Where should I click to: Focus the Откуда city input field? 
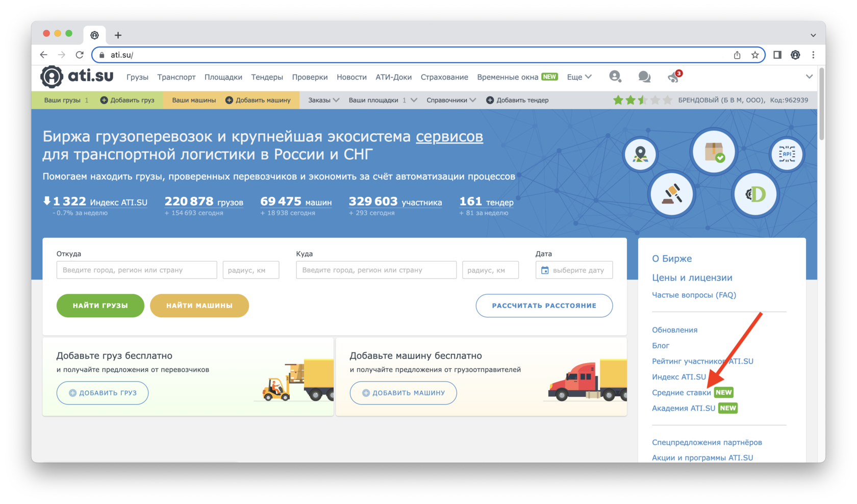click(137, 270)
